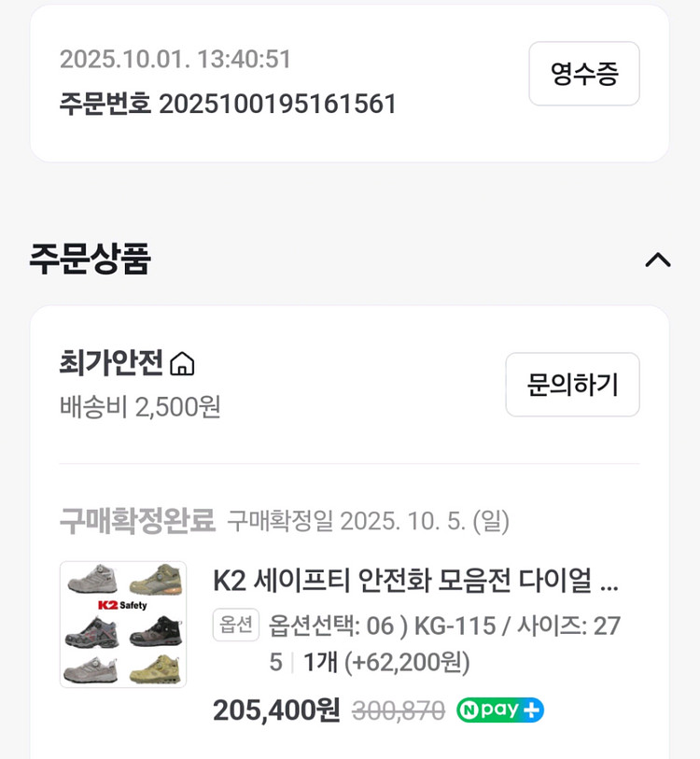
Task: Click the 1개 (+62,200원) quantity text
Action: point(386,663)
